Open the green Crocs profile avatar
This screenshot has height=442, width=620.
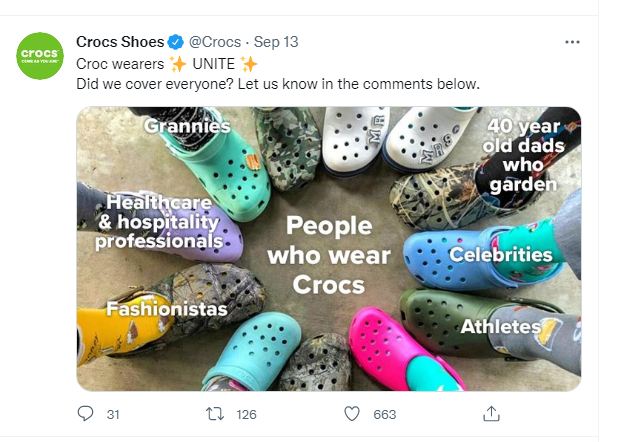click(x=41, y=56)
